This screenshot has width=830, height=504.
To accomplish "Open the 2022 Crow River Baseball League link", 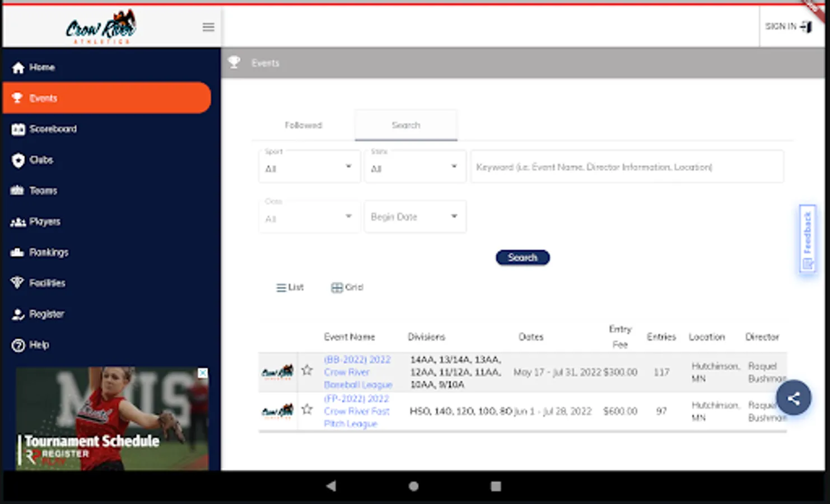I will (358, 372).
